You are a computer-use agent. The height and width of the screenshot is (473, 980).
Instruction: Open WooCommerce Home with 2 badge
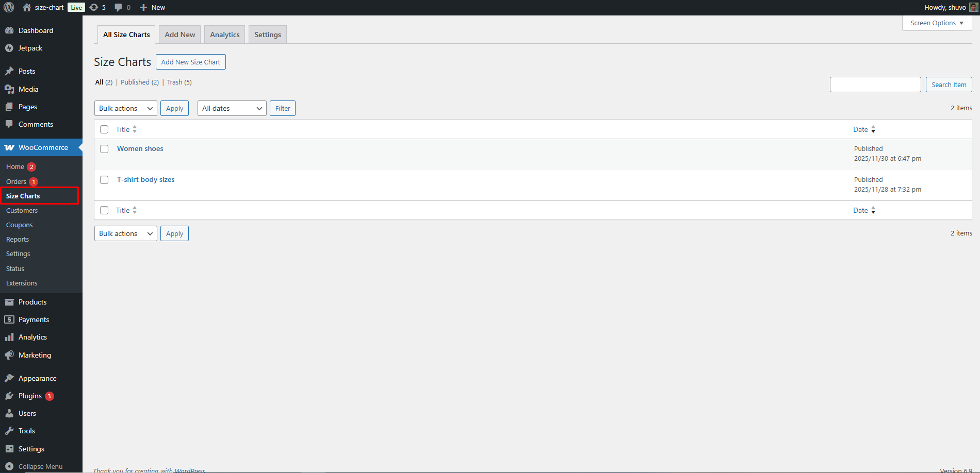[x=21, y=166]
